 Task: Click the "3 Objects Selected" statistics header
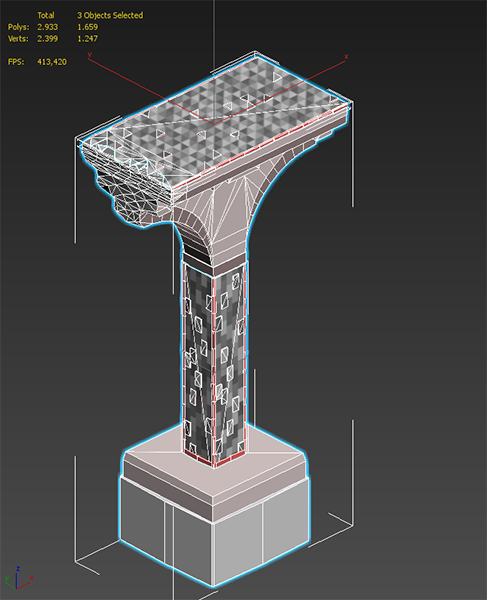110,15
